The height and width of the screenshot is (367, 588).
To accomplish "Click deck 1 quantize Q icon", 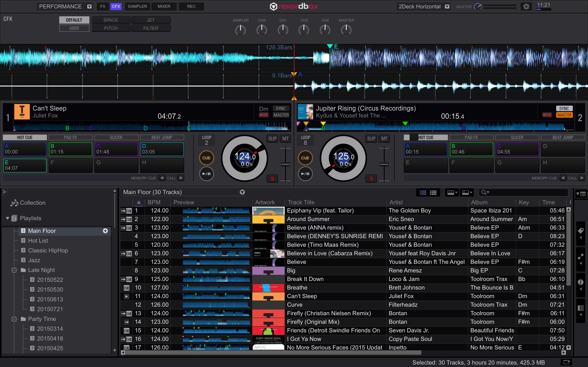I will [x=272, y=178].
